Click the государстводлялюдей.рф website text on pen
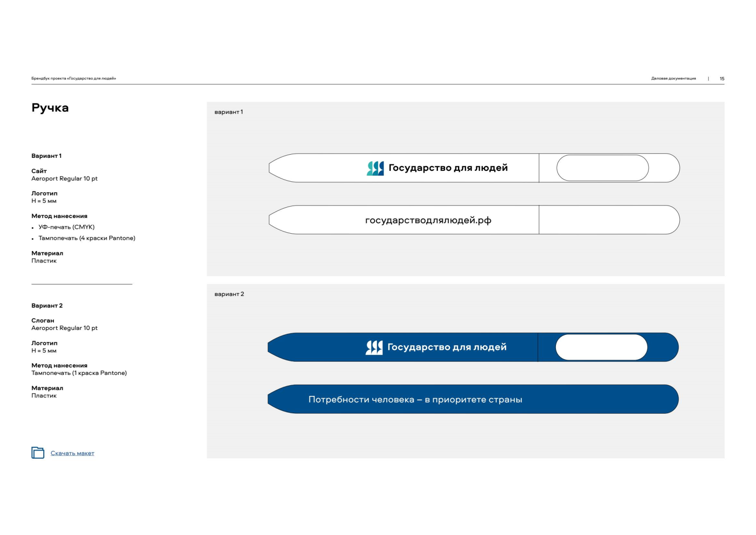 pos(428,220)
